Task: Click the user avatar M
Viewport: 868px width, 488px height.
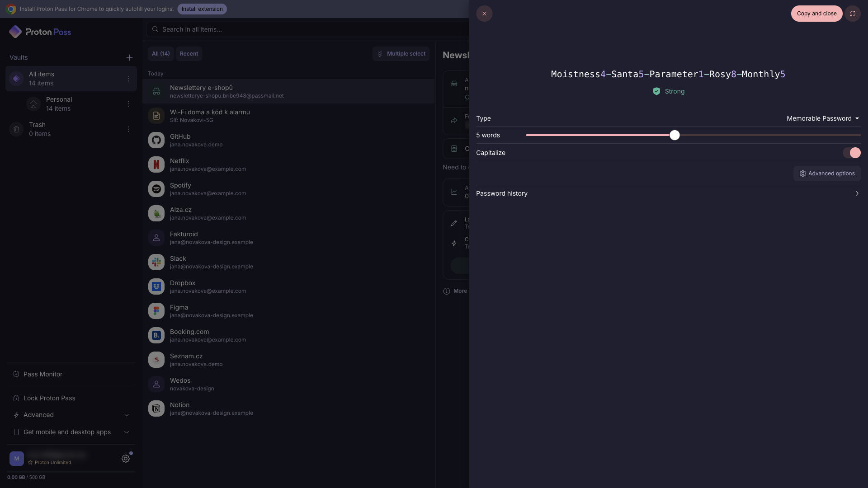Action: coord(17,459)
